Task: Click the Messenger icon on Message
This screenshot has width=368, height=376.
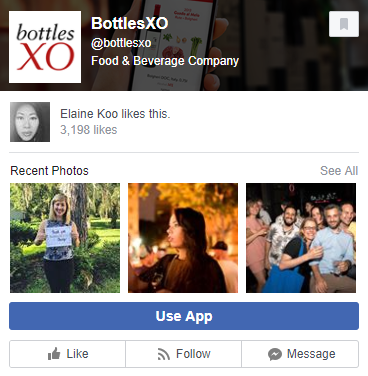Action: pos(275,354)
